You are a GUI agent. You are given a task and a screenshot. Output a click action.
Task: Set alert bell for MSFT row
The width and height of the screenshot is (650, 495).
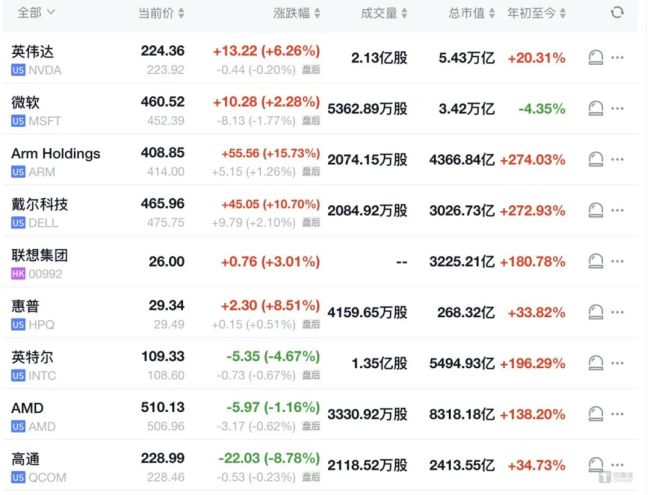tap(596, 109)
